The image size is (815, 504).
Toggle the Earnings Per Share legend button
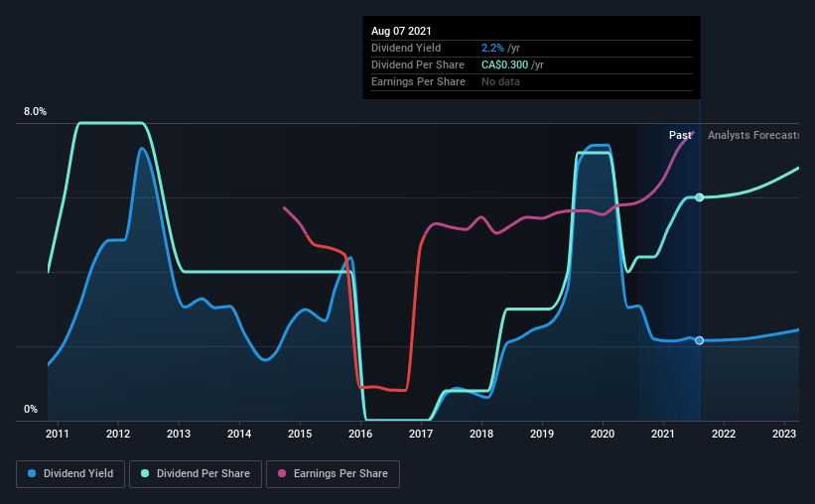pos(333,474)
